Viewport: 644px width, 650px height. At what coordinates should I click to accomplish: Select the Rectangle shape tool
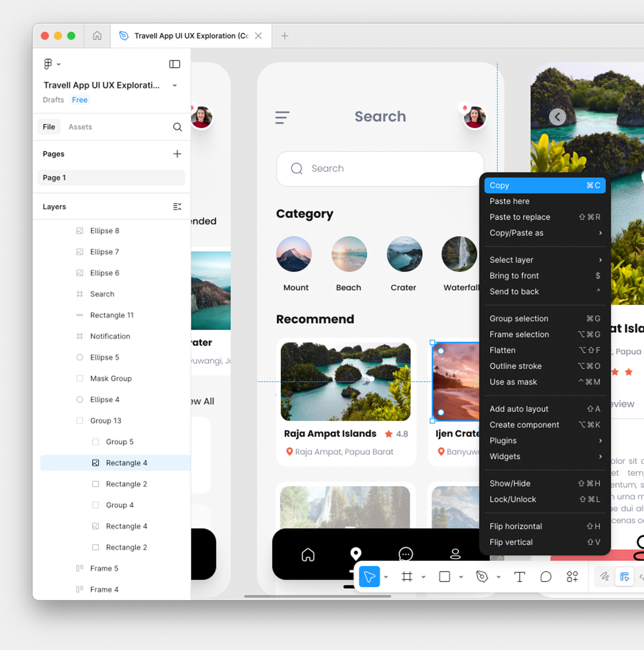click(x=444, y=577)
